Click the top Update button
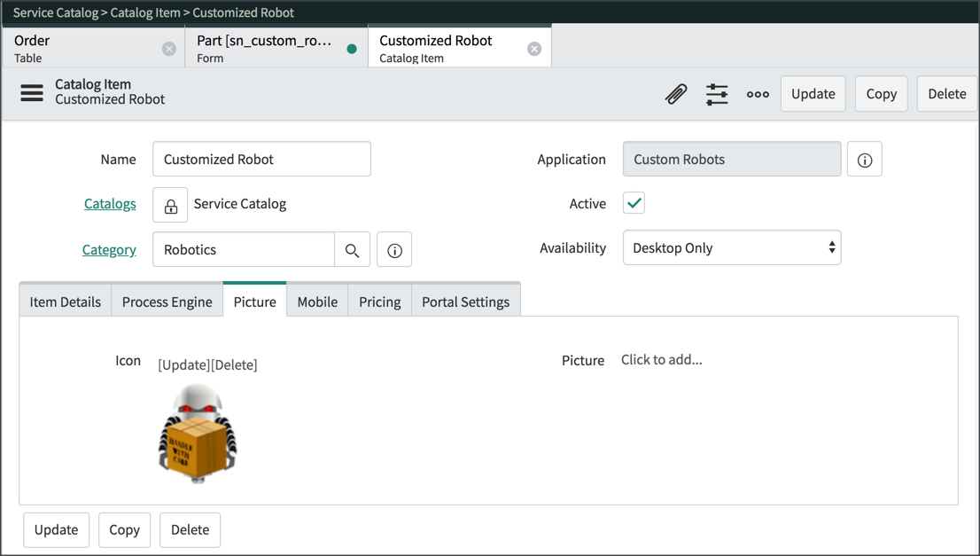The image size is (980, 556). 812,93
